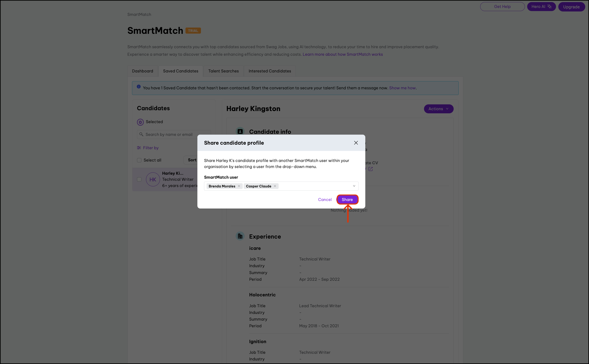The height and width of the screenshot is (364, 589).
Task: Click the Share button in dialog
Action: pos(347,200)
